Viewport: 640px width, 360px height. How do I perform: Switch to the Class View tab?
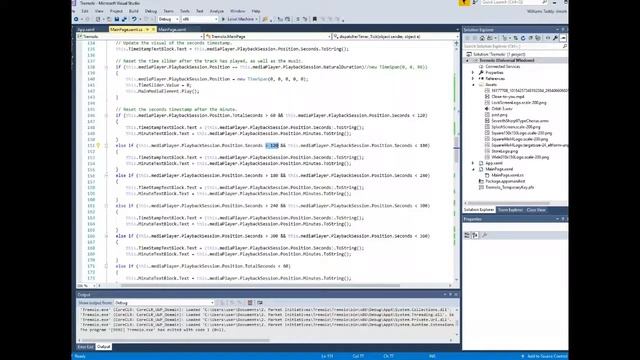pos(536,210)
